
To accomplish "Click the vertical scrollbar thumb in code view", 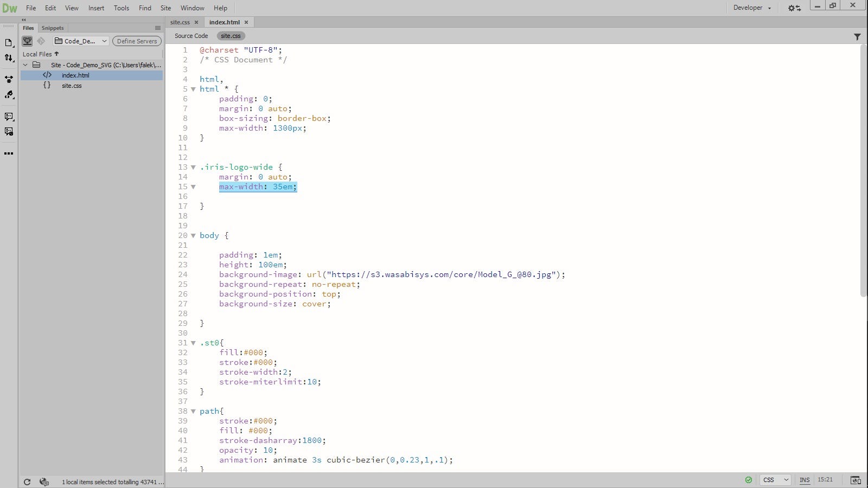I will pos(863,171).
